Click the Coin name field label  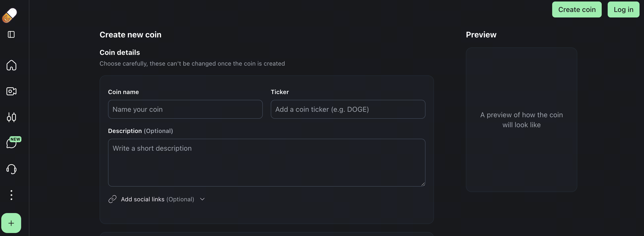coord(123,92)
